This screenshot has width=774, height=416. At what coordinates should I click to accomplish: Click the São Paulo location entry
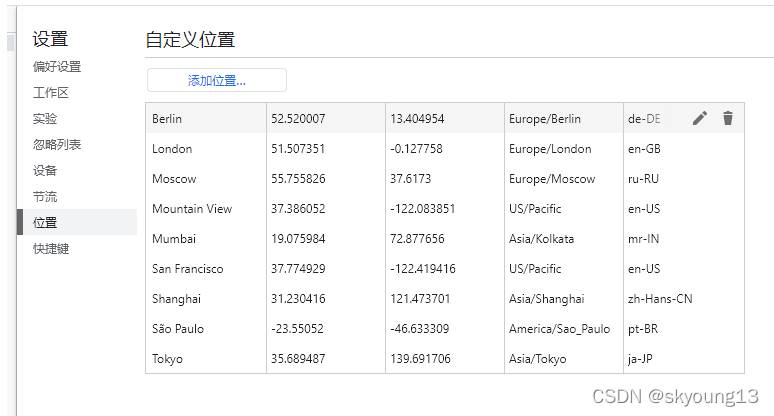tap(445, 329)
